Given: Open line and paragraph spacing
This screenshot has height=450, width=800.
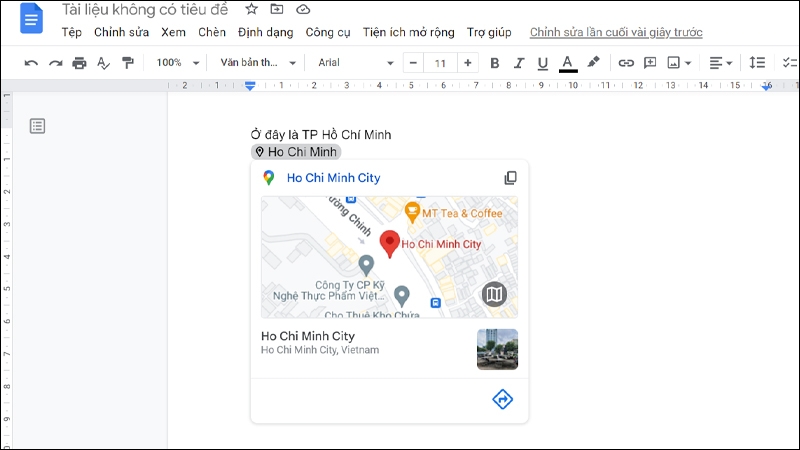Looking at the screenshot, I should [x=757, y=63].
